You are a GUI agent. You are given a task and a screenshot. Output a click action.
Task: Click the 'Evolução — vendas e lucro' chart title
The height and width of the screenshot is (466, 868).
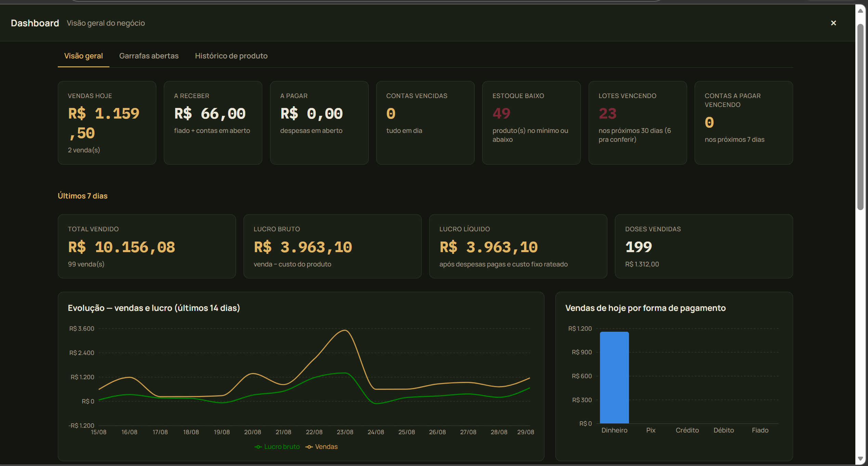click(154, 308)
